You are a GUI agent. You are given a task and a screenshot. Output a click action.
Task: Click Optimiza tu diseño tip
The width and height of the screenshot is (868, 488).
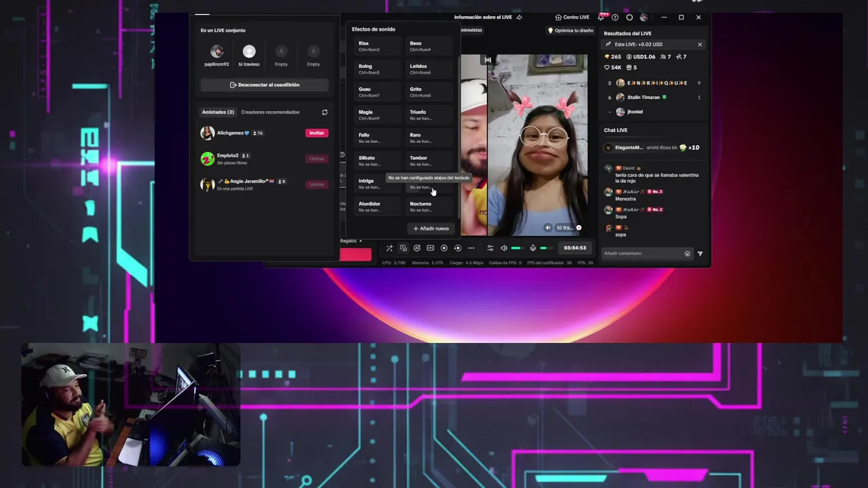point(570,30)
